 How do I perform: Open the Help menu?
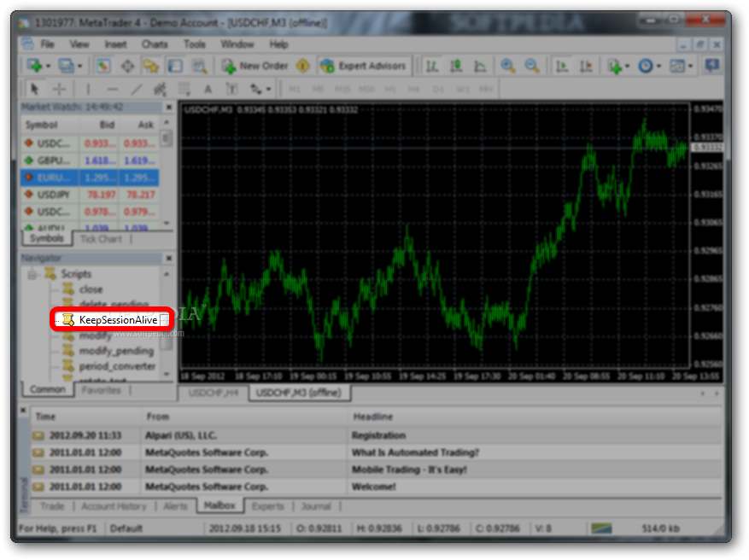tap(278, 44)
